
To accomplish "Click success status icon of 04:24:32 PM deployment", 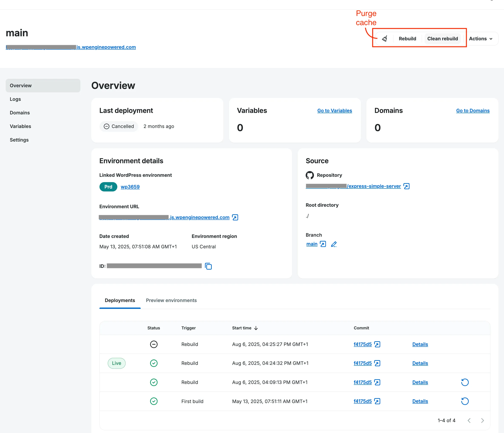I will point(154,363).
